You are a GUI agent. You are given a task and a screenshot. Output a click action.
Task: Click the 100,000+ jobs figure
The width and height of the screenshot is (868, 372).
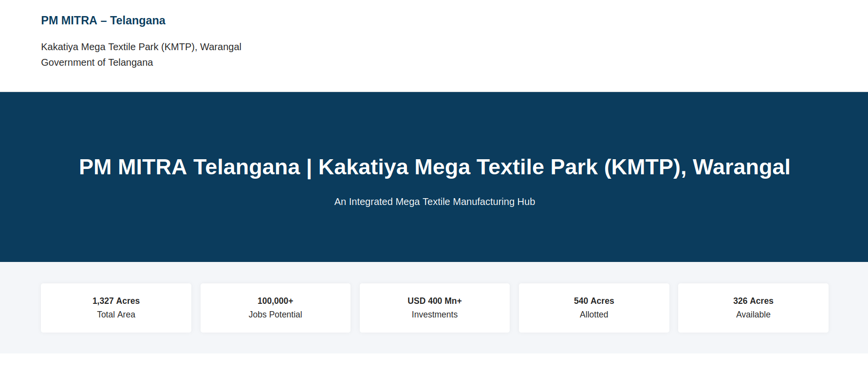click(x=275, y=301)
